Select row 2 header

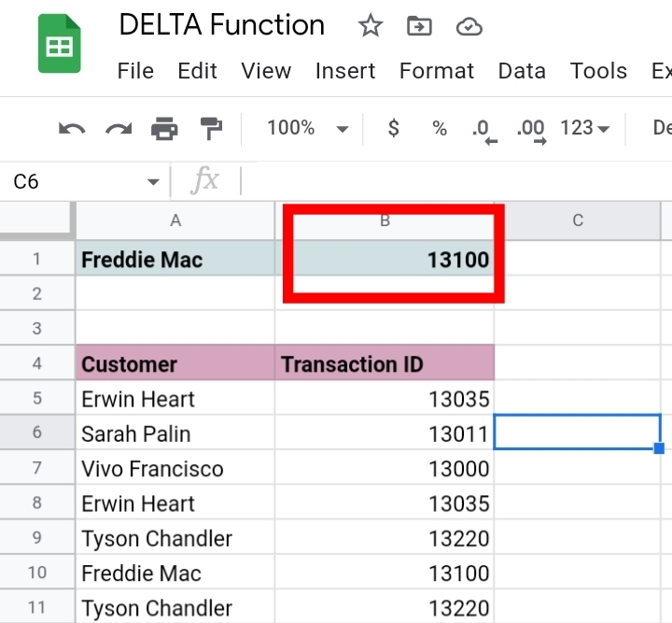pos(36,293)
